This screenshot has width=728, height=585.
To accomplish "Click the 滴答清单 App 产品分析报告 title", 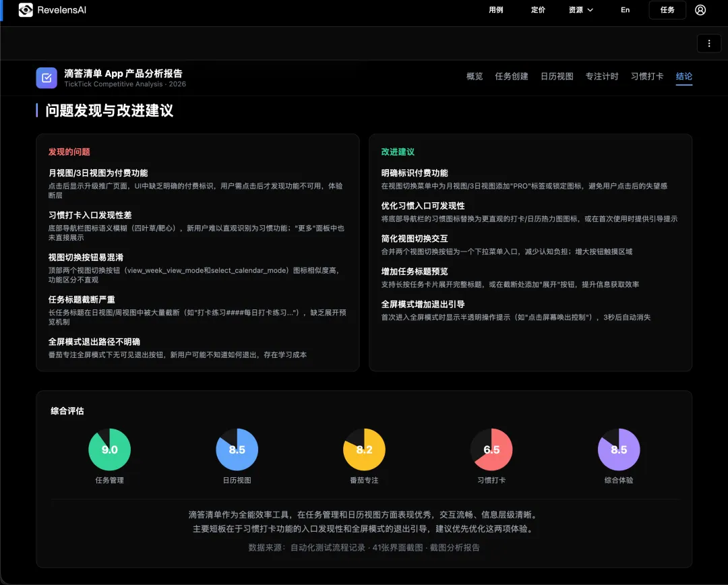I will pos(123,73).
